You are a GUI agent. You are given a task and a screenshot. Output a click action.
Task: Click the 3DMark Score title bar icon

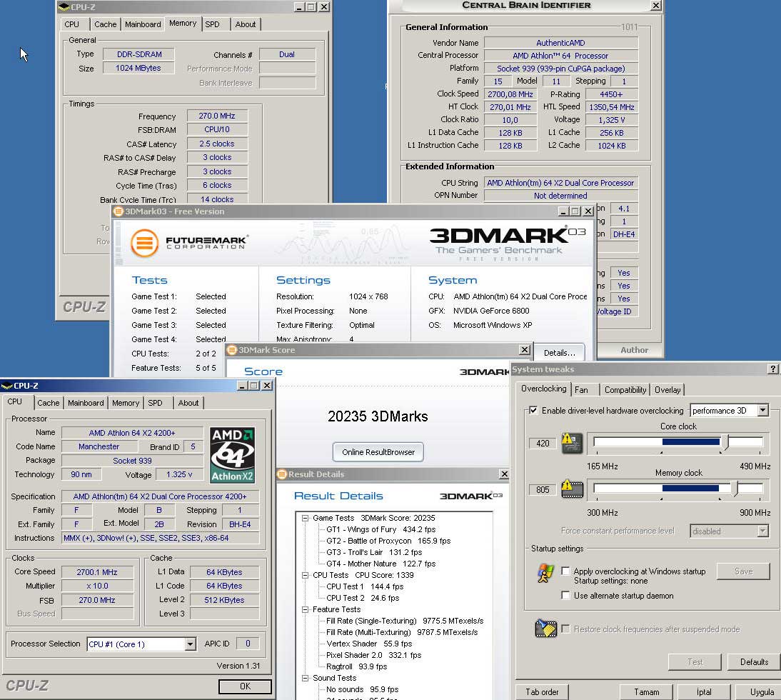click(x=231, y=350)
